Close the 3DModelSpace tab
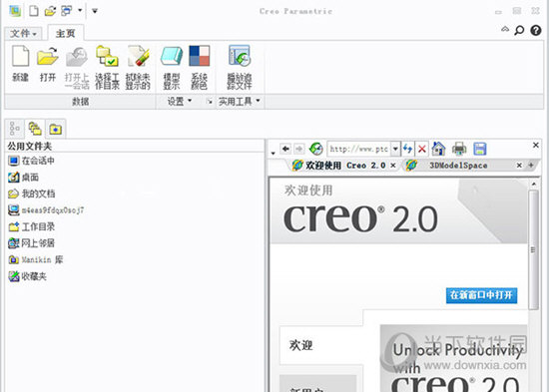 pos(519,166)
